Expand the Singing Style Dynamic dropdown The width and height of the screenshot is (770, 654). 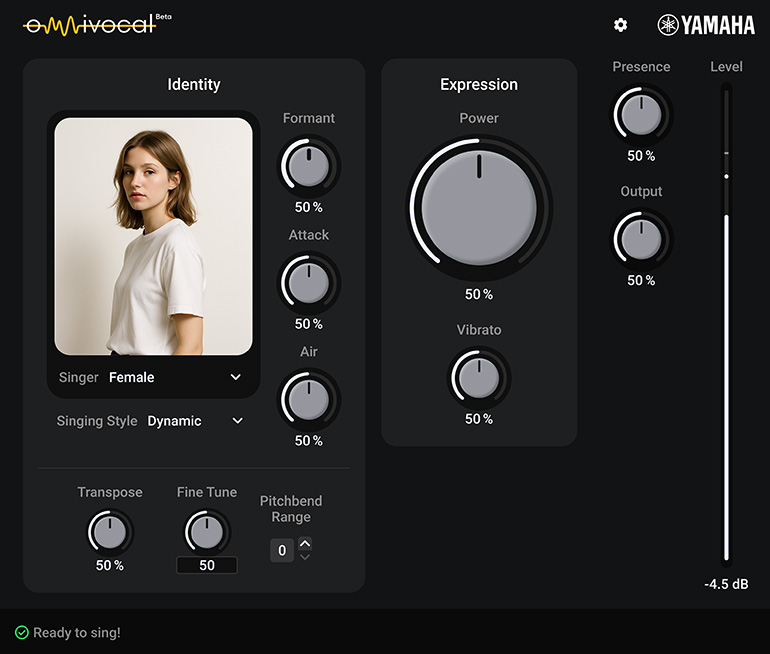click(195, 421)
